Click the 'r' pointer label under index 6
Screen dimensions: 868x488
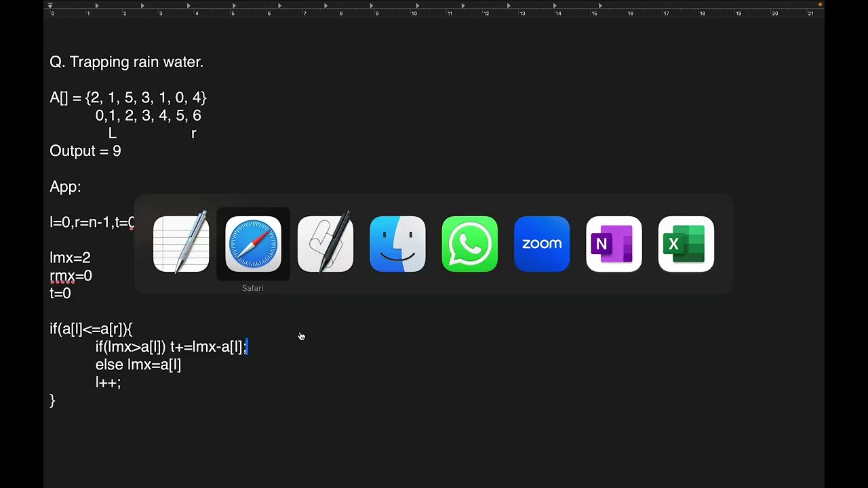click(194, 134)
